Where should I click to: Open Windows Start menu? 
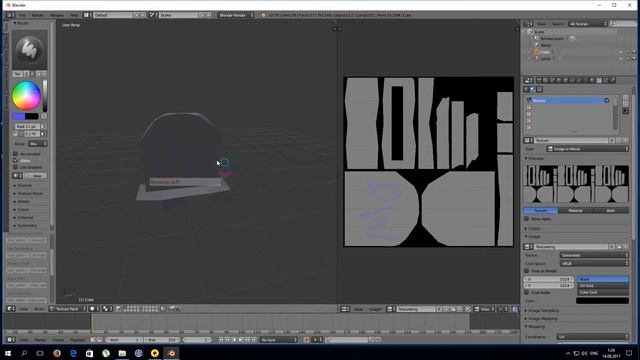tap(8, 353)
